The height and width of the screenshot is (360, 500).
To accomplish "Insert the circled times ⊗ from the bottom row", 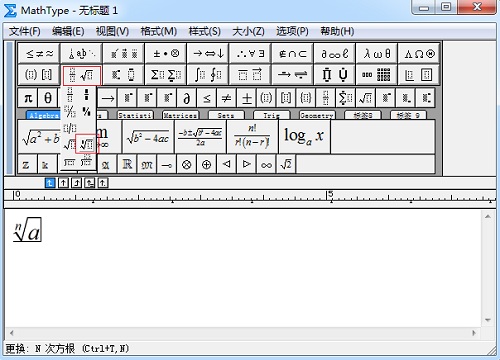I will [x=187, y=164].
